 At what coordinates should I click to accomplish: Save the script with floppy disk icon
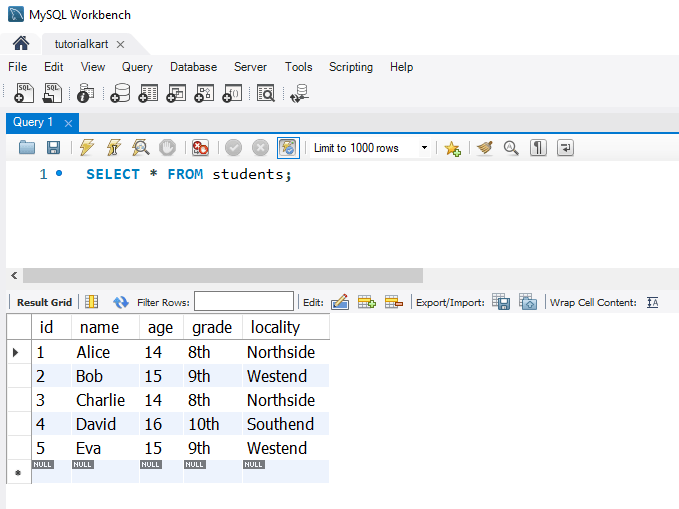point(53,148)
